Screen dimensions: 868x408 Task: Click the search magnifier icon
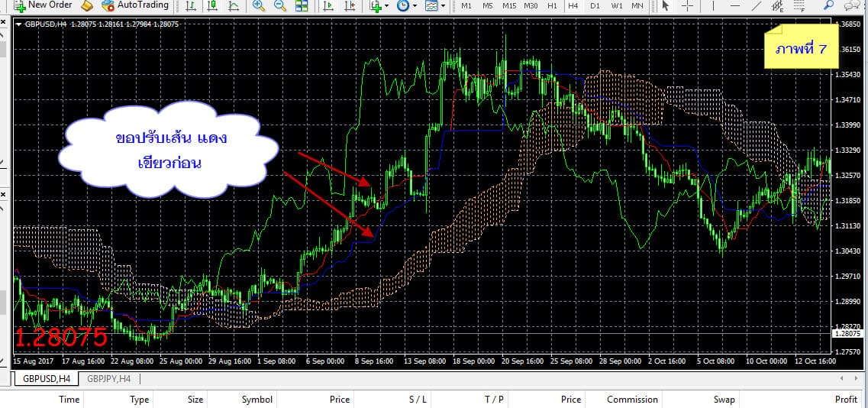pos(829,5)
